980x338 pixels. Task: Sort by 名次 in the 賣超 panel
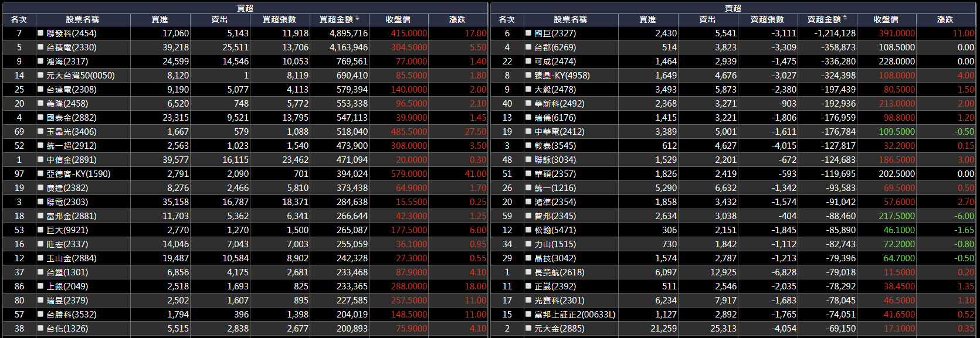tap(507, 20)
